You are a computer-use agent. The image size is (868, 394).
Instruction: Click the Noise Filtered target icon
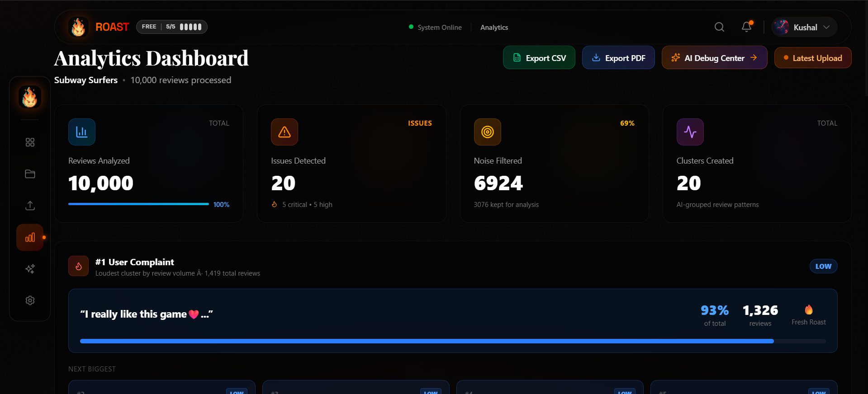coord(488,132)
